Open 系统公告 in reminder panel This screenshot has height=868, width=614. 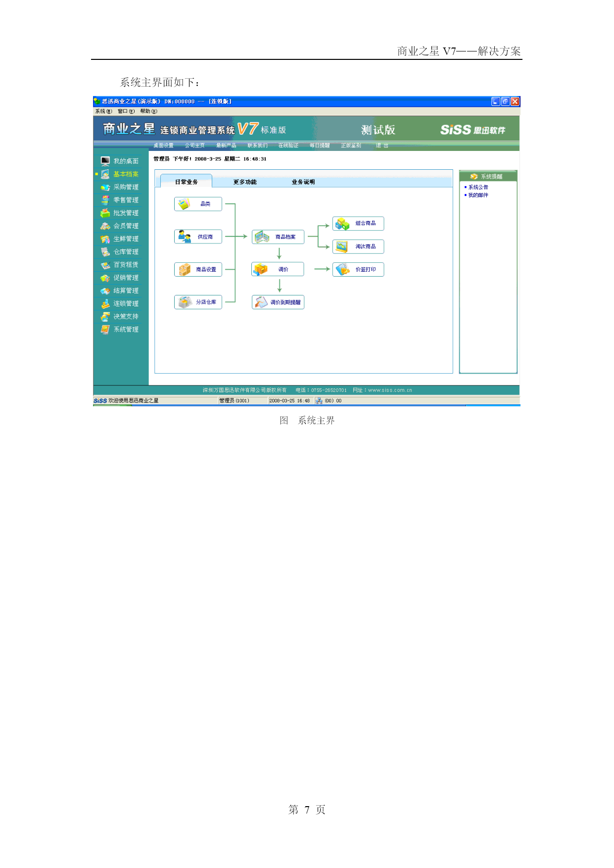(x=478, y=187)
